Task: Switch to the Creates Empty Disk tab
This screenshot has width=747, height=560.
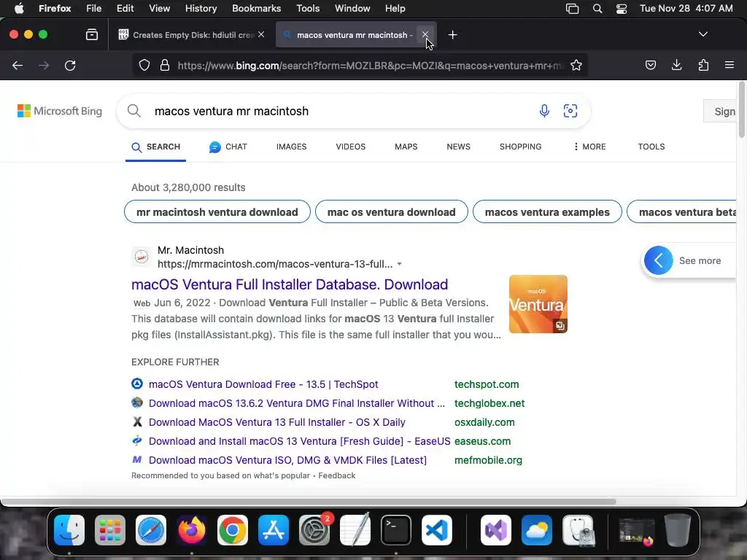Action: (192, 35)
